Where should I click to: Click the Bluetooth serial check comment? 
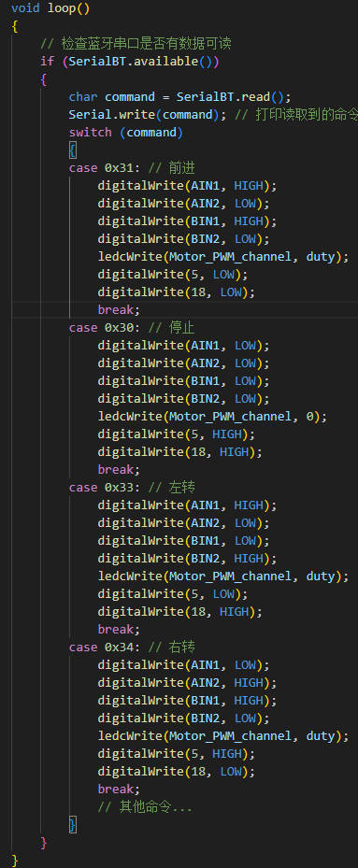[x=136, y=44]
